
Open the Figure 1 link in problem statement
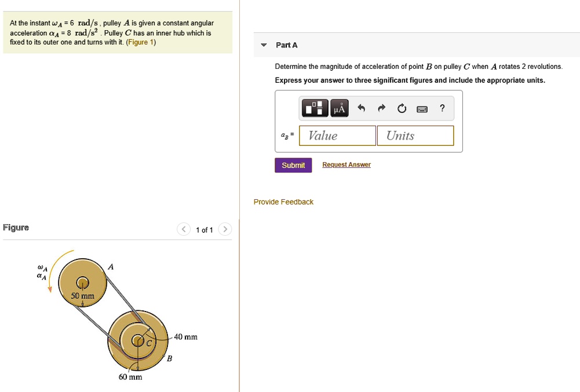(x=141, y=42)
